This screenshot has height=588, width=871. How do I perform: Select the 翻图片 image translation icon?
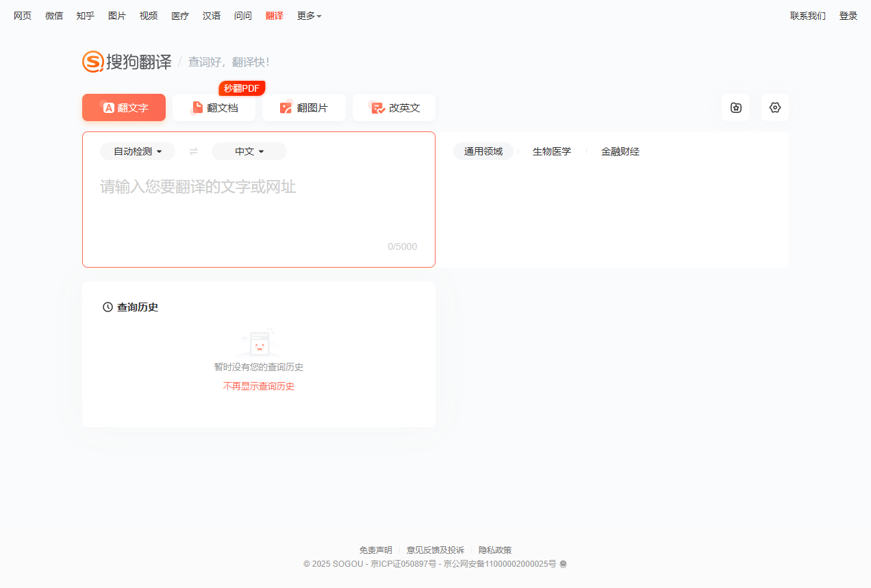[x=286, y=107]
